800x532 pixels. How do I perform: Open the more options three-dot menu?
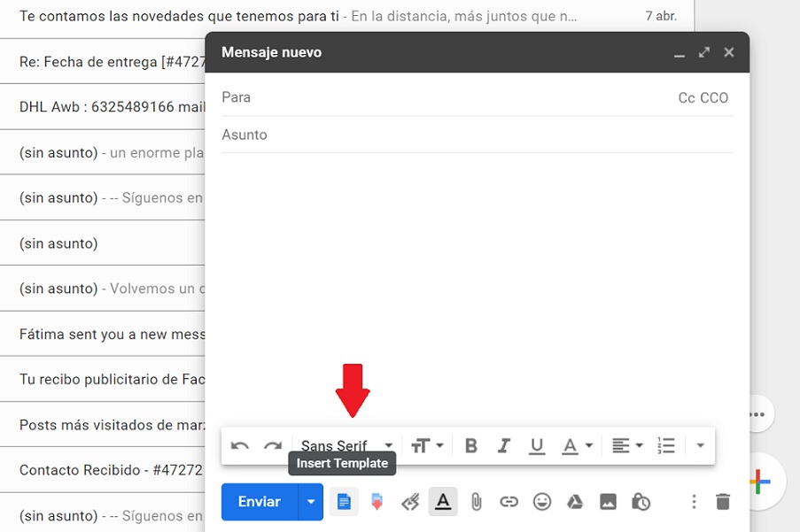tap(694, 502)
